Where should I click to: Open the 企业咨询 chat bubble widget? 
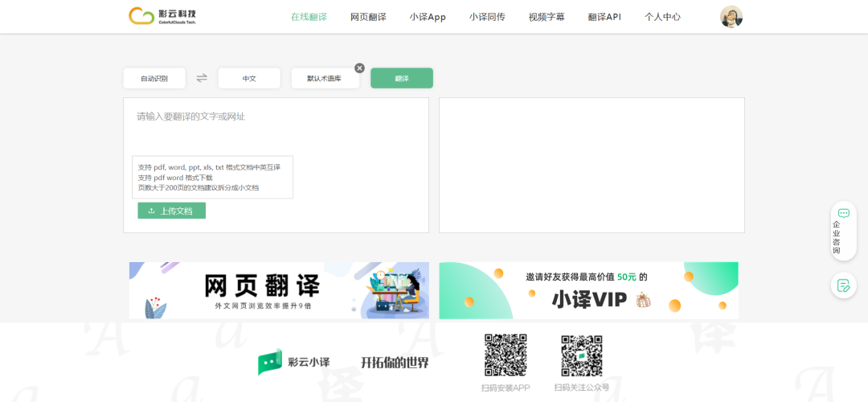pos(844,231)
